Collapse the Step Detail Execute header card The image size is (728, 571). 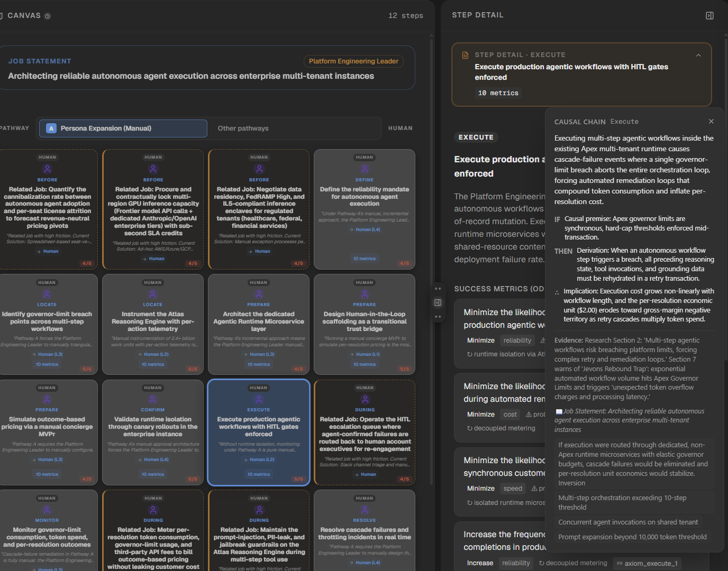[698, 55]
